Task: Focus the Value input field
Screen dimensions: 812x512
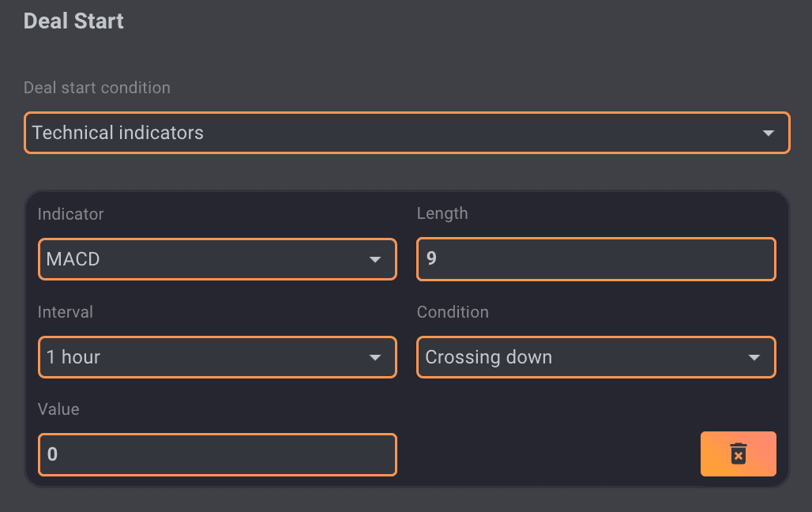Action: [x=217, y=454]
